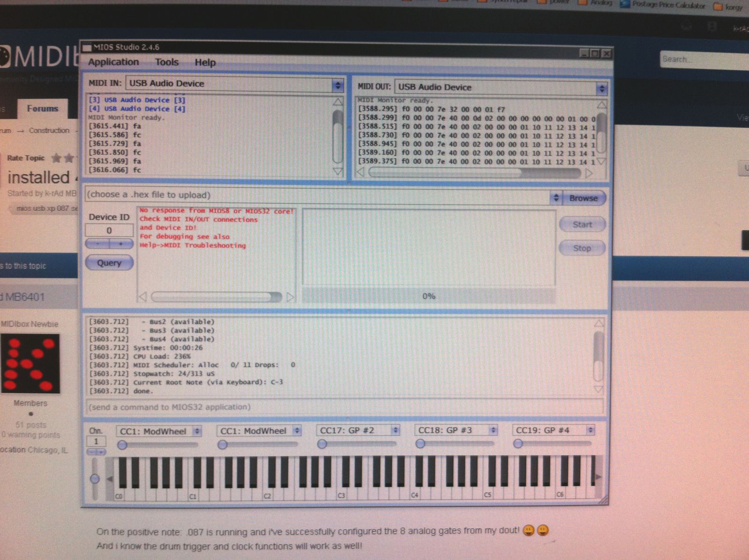Expand the MIDI IN device dropdown

(337, 85)
